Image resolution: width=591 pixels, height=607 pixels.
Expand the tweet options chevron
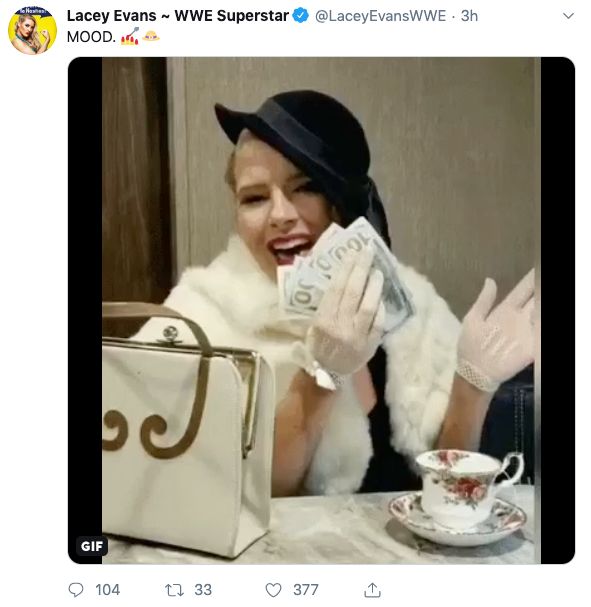568,16
